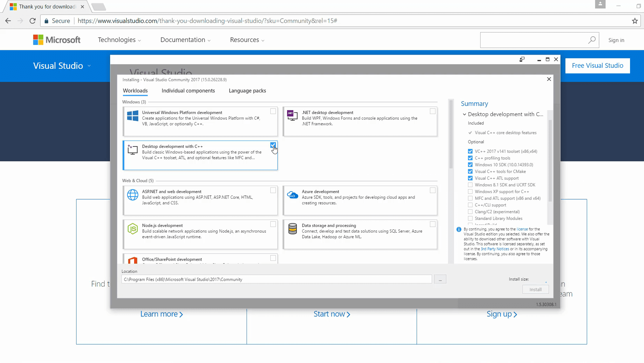
Task: Click the ASP.NET web development globe icon
Action: (132, 195)
